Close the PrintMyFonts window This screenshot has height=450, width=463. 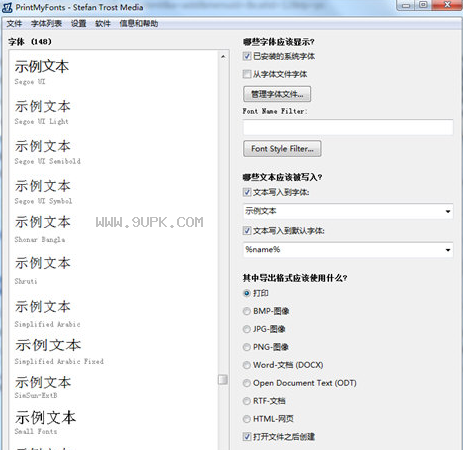(447, 5)
